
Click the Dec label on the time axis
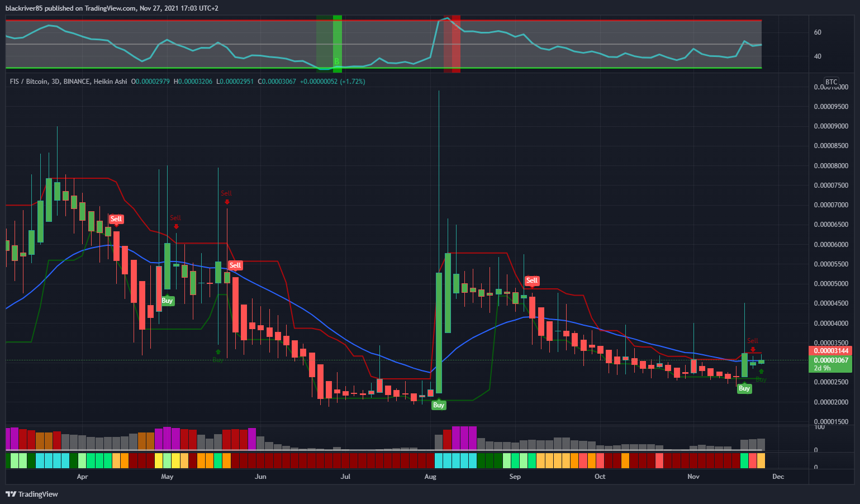pyautogui.click(x=778, y=477)
